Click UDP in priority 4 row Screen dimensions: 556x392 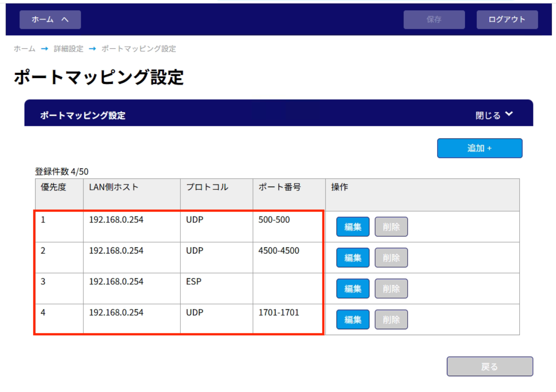click(x=194, y=312)
